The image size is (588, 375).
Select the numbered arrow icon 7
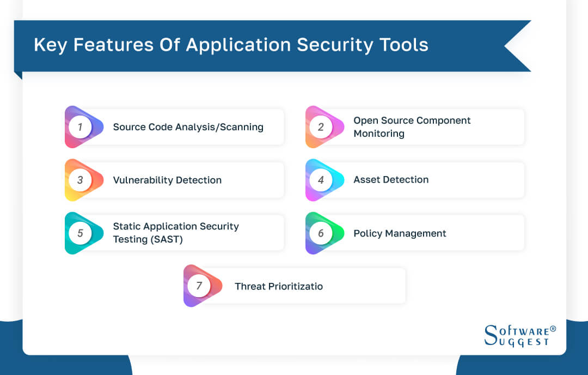click(x=202, y=286)
